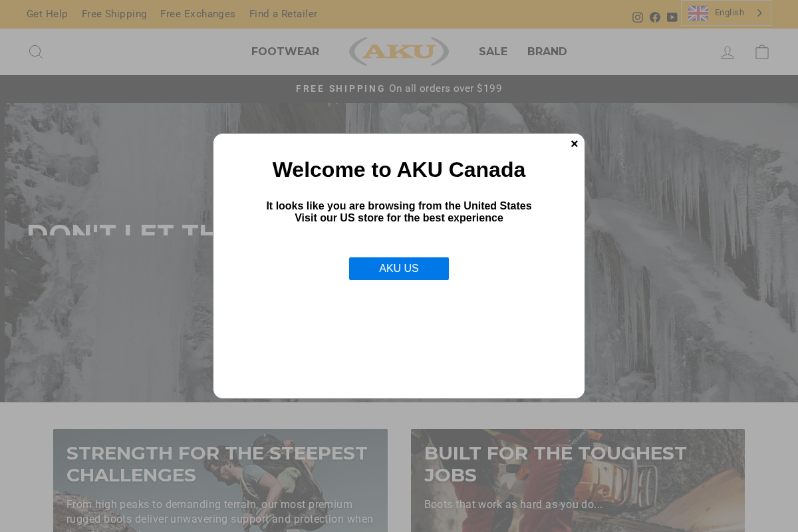View the shopping cart
Image resolution: width=798 pixels, height=532 pixels.
tap(761, 51)
